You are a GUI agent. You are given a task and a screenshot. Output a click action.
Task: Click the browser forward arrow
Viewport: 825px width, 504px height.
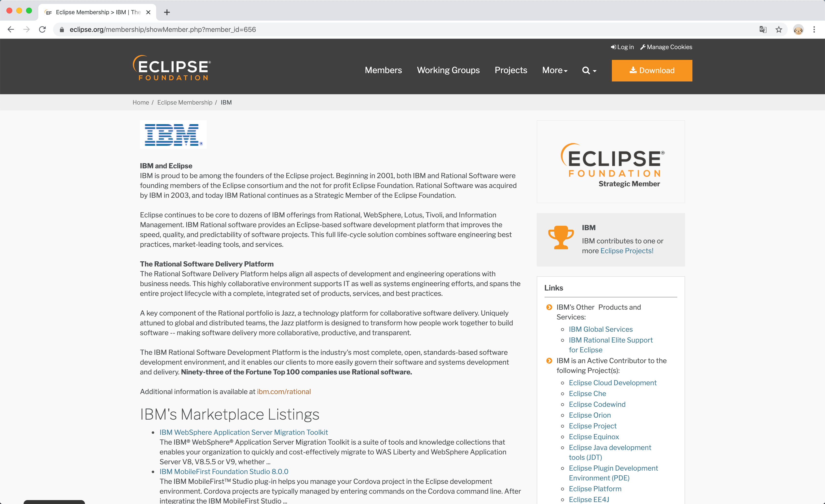27,29
